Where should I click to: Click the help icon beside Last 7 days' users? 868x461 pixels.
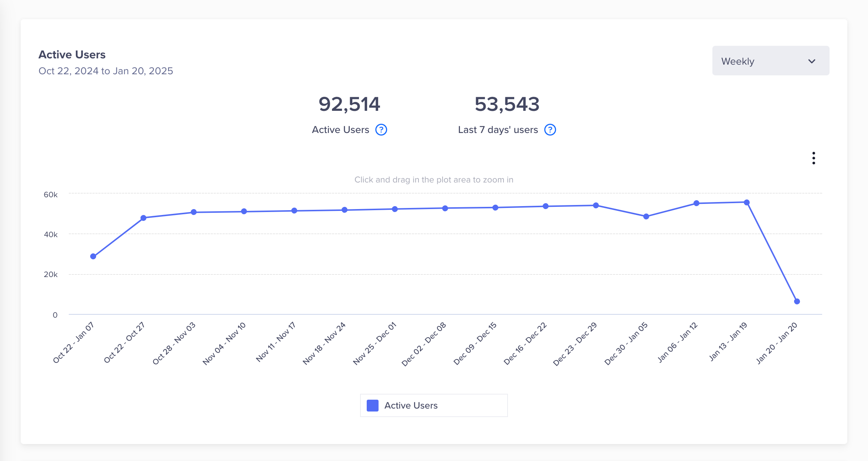point(550,130)
